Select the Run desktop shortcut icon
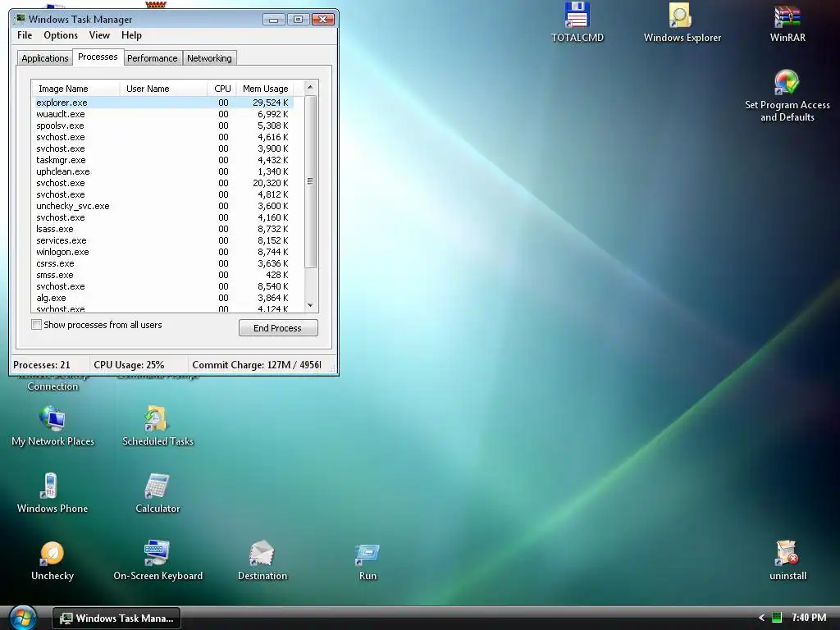840x630 pixels. coord(367,561)
